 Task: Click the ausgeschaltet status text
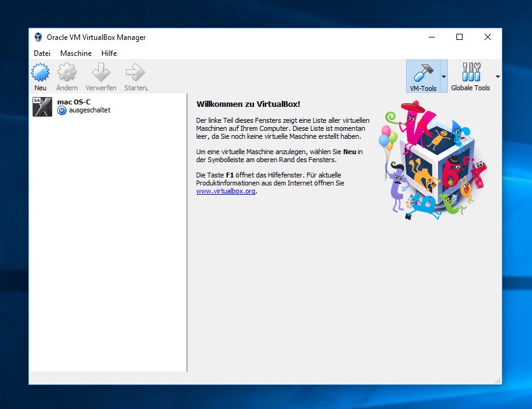(90, 110)
